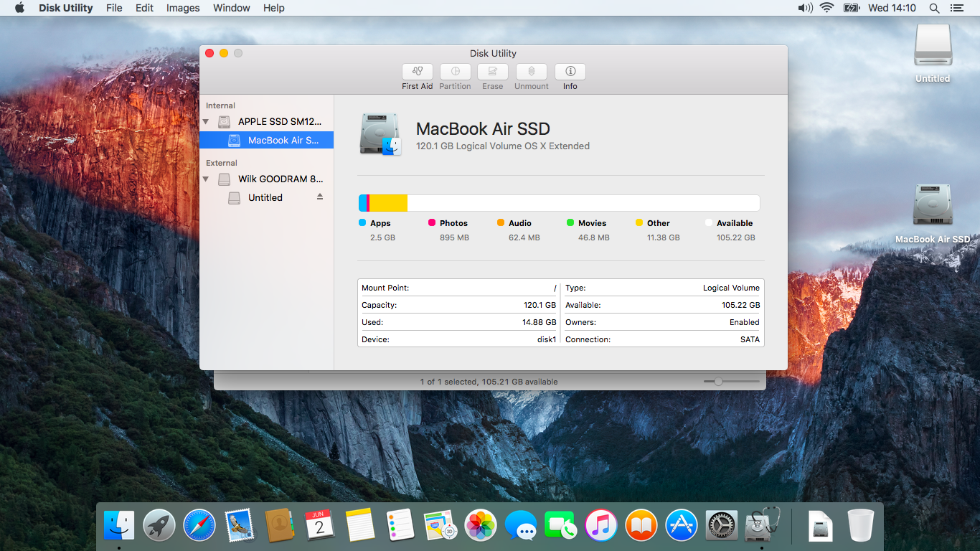Click the pink Photos color legend dot
The width and height of the screenshot is (980, 551).
click(x=432, y=223)
